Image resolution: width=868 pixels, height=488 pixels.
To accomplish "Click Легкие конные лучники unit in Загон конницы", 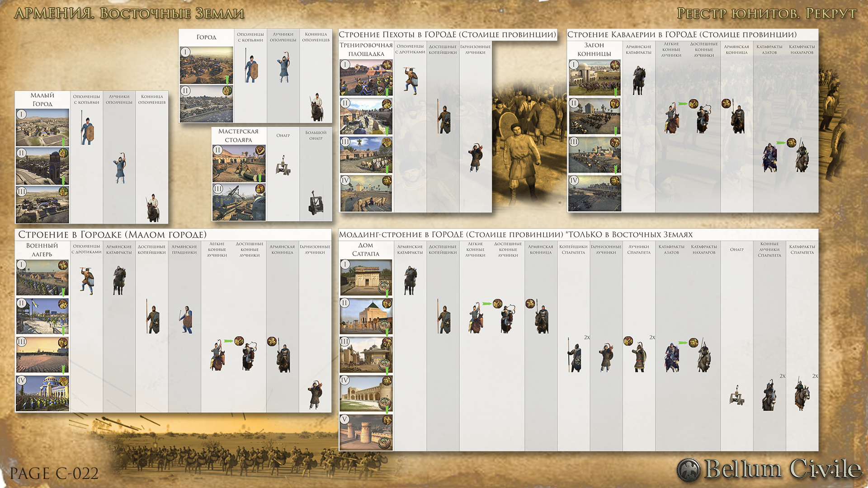I will coord(672,118).
